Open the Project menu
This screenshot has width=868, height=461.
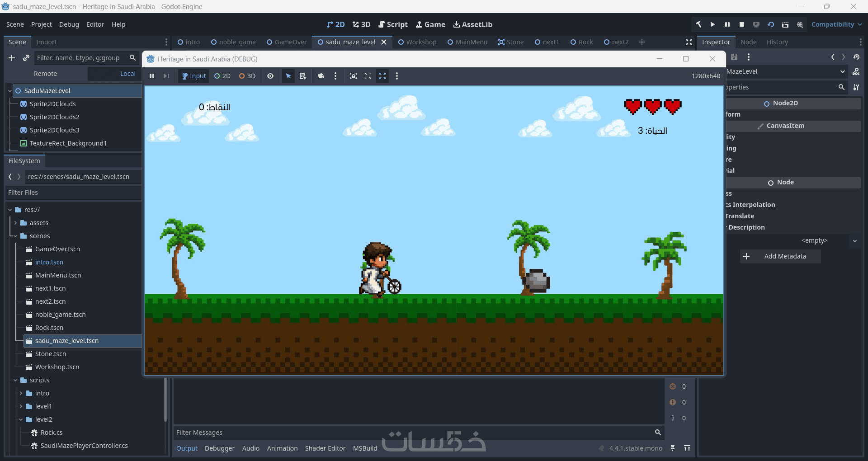click(x=42, y=24)
